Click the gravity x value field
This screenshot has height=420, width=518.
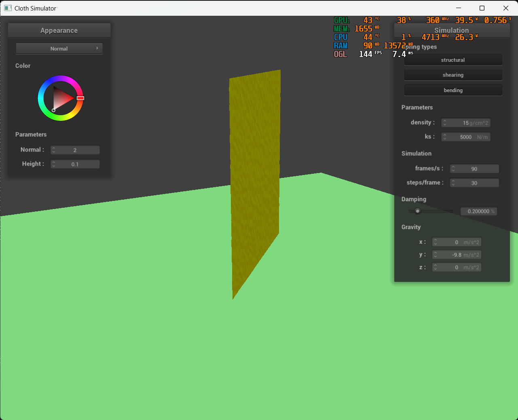457,242
